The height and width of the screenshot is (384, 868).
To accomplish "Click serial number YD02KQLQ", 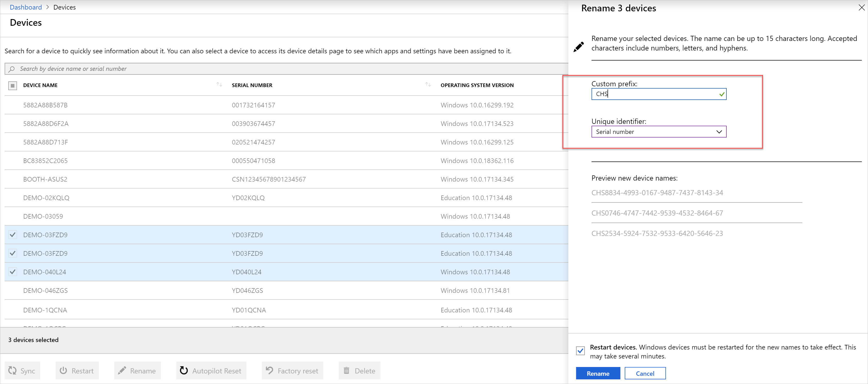I will pyautogui.click(x=248, y=198).
